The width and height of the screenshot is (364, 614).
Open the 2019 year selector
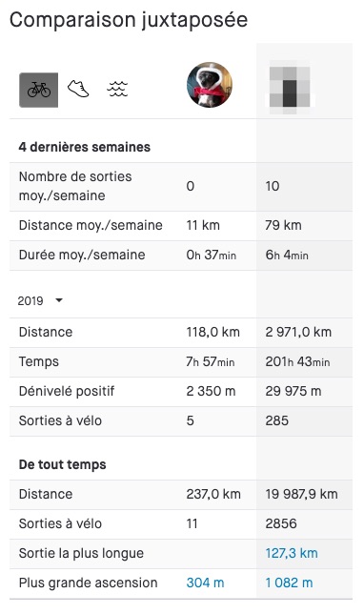click(x=40, y=300)
